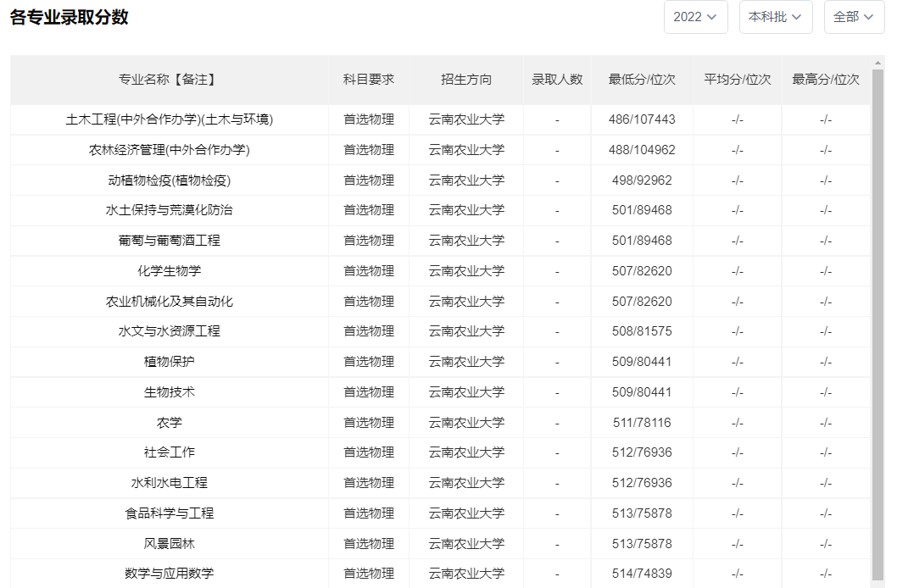Click the 数学与应用数学 major name
This screenshot has width=897, height=588.
click(x=169, y=574)
